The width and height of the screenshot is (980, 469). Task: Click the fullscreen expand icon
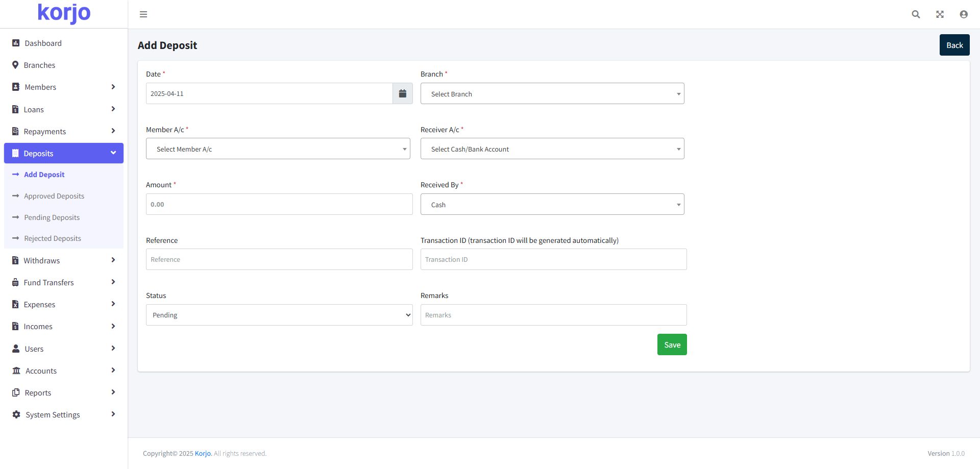point(940,14)
